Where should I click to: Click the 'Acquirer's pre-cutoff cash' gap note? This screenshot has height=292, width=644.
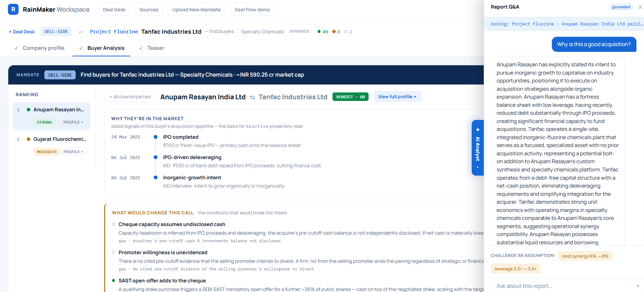tap(199, 241)
